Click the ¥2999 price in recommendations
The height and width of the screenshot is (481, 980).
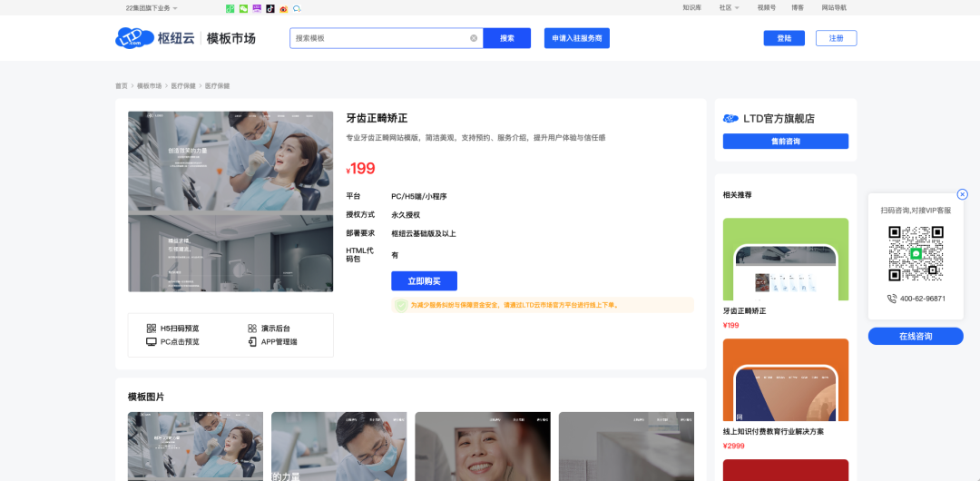[x=734, y=446]
